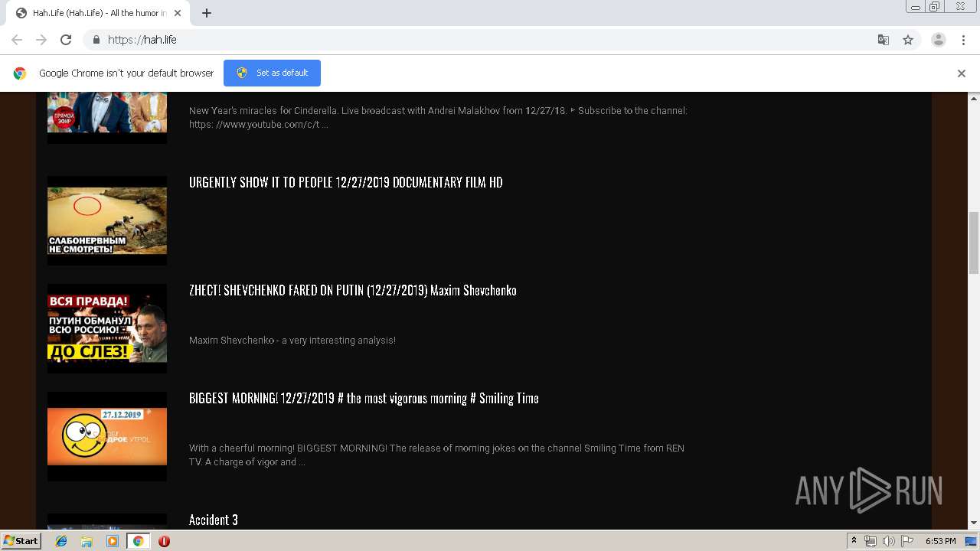Screen dimensions: 980x551
Task: Open the Smiling Time smiley thumbnail
Action: pyautogui.click(x=107, y=436)
